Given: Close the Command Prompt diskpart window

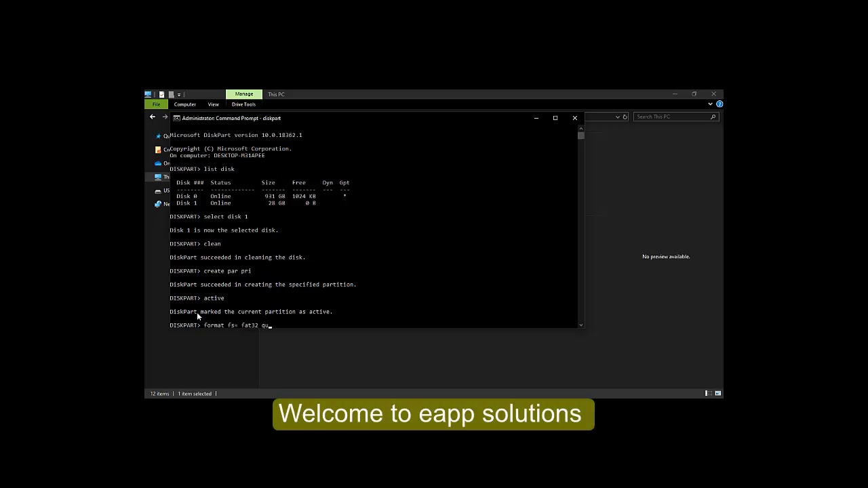Looking at the screenshot, I should (x=574, y=118).
